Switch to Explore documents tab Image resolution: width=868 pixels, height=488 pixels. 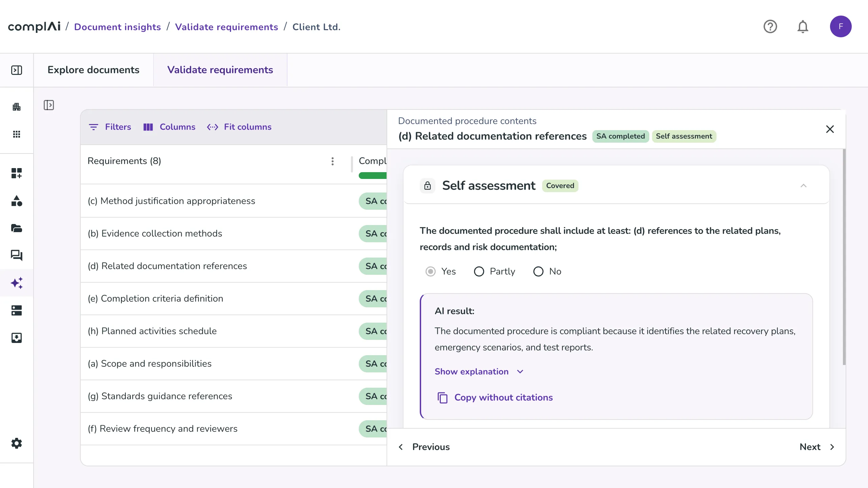(x=94, y=70)
